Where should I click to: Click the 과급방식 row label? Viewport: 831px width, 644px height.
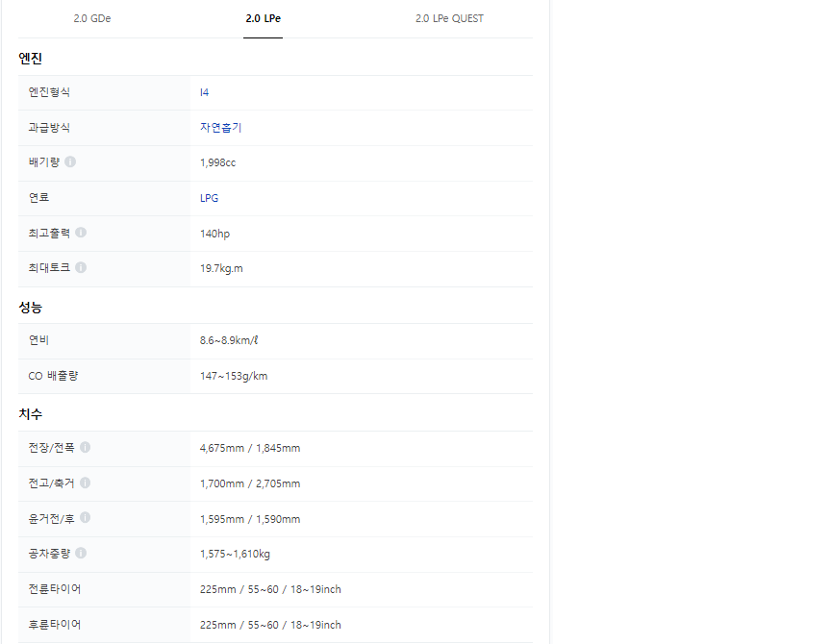tap(49, 128)
